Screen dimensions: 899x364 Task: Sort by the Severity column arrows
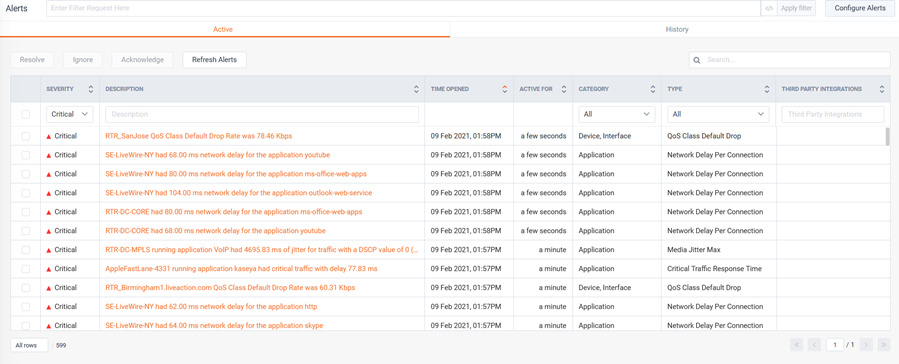[x=91, y=89]
